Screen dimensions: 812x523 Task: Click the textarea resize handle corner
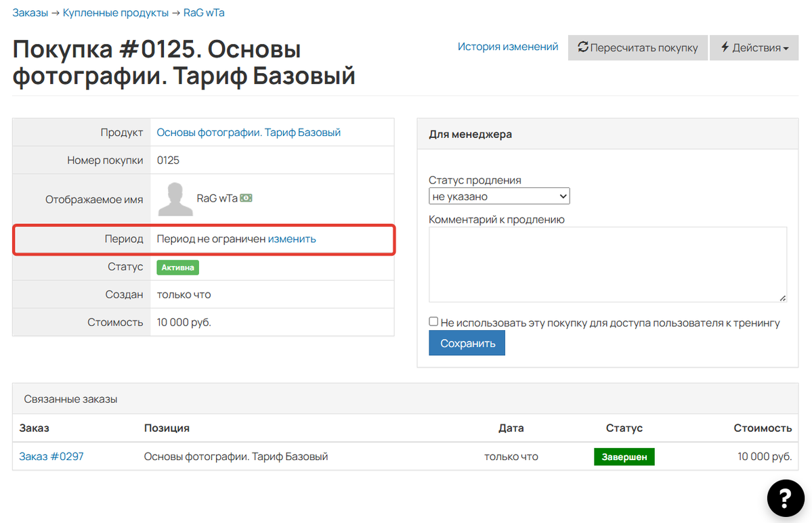pos(782,298)
